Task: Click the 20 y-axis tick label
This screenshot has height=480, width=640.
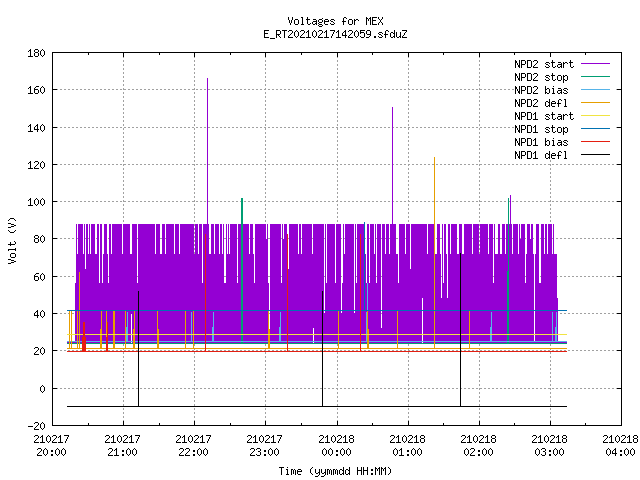Action: coord(39,351)
